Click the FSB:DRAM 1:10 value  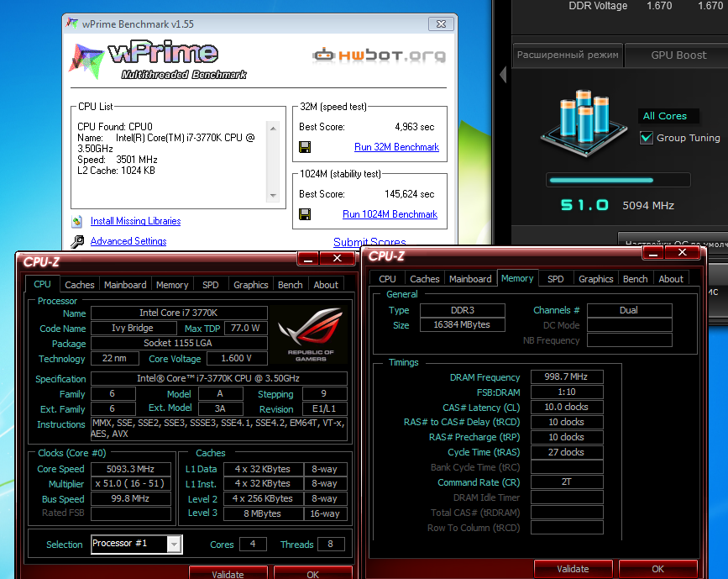click(x=567, y=392)
